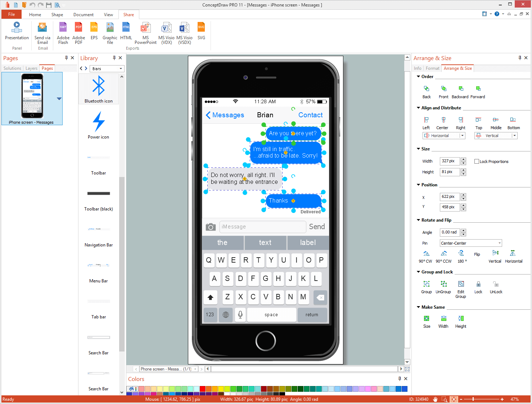Make Same Size for selection

427,322
